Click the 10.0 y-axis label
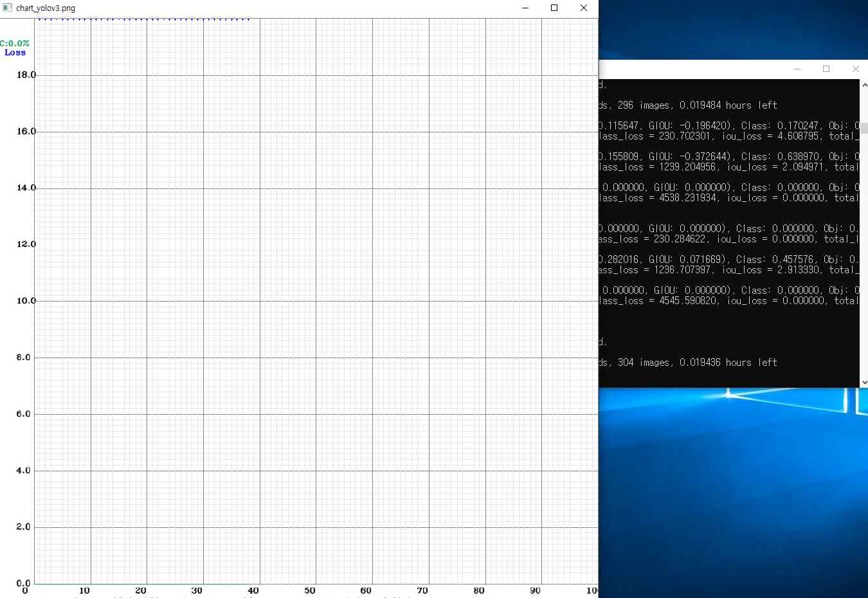 coord(26,301)
